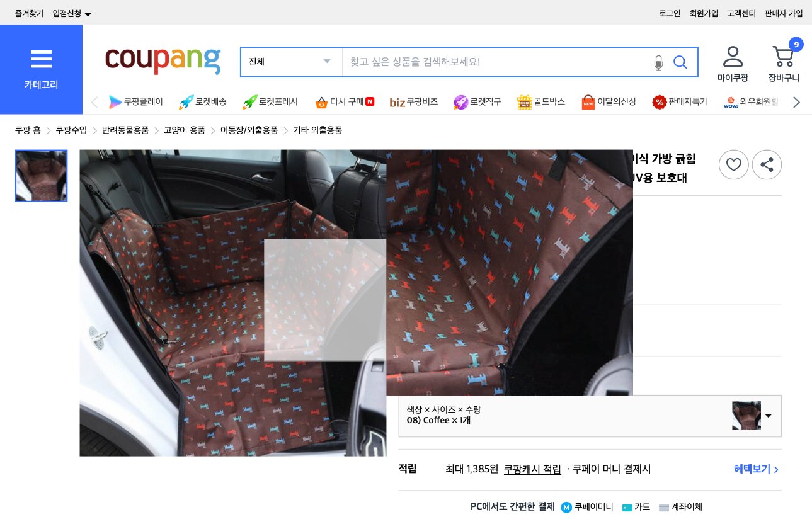Viewport: 812px width, 524px height.
Task: Click the share icon next to wishlist
Action: click(x=767, y=164)
